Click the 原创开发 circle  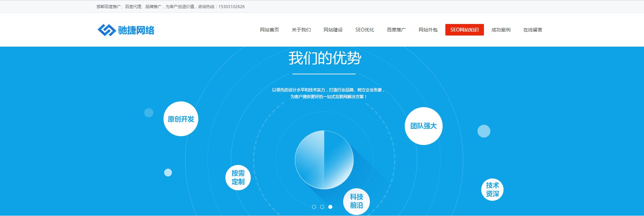181,119
